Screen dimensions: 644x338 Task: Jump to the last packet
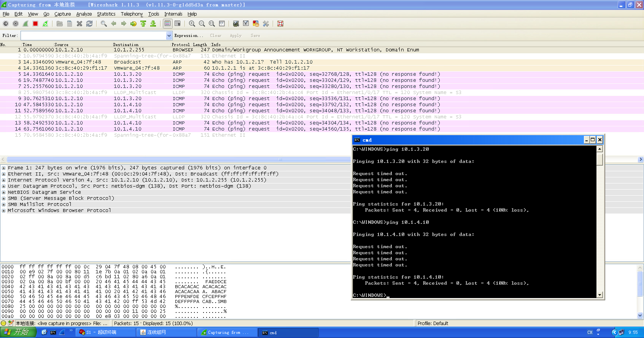(153, 24)
